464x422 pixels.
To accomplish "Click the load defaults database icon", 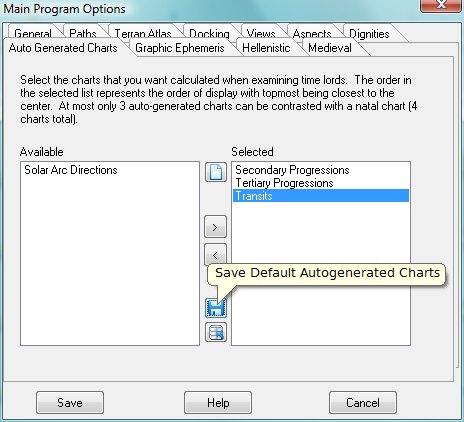I will click(216, 332).
